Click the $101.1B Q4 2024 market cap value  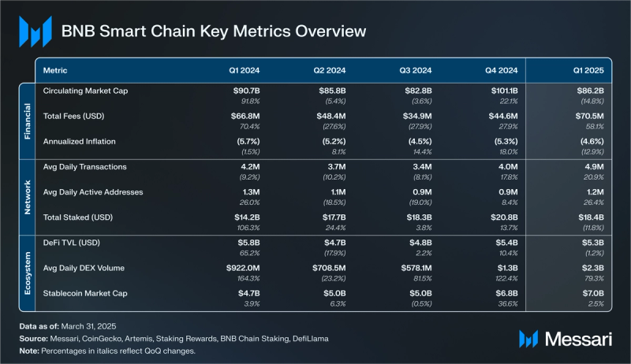[504, 91]
